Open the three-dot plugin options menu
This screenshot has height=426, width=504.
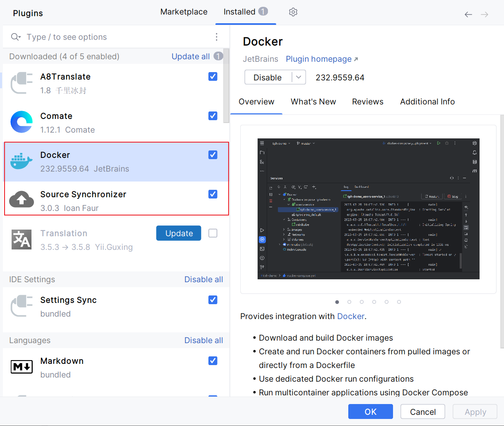(217, 36)
